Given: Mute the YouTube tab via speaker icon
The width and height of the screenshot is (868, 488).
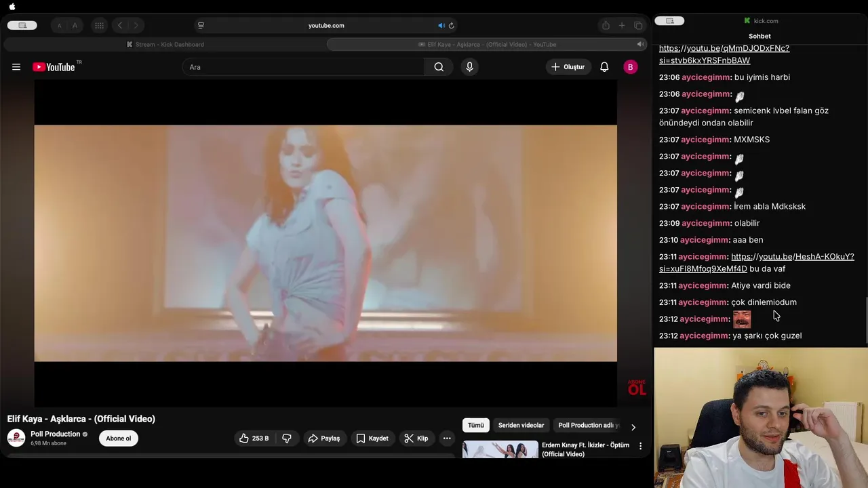Looking at the screenshot, I should pos(639,44).
